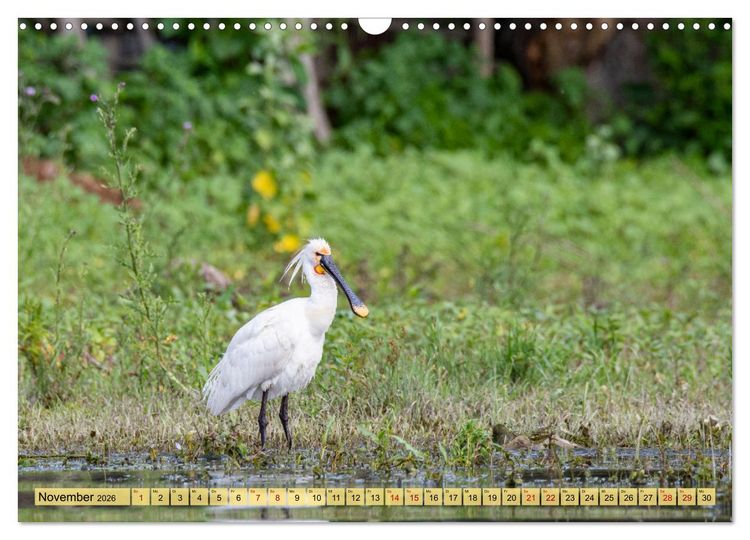Select day 26 in the calendar strip
This screenshot has height=540, width=750.
point(629,497)
